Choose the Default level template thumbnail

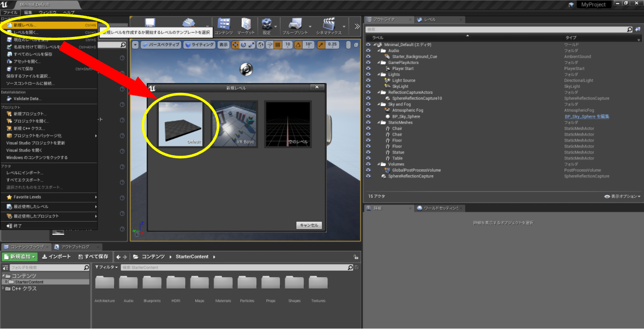click(x=181, y=124)
